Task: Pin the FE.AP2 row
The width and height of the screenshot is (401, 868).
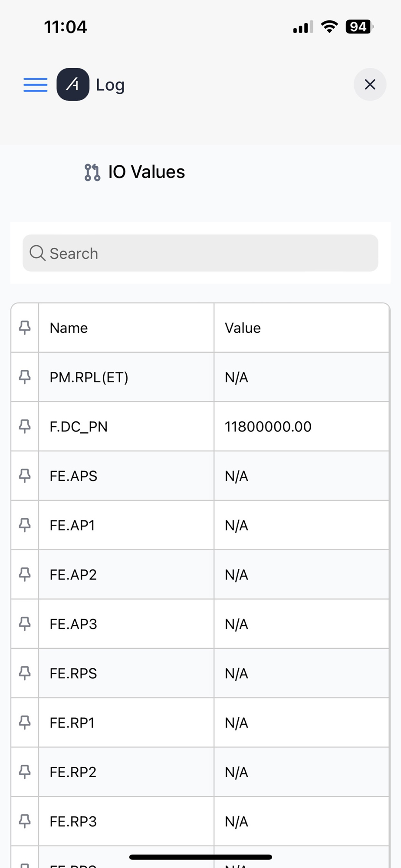Action: pos(25,575)
